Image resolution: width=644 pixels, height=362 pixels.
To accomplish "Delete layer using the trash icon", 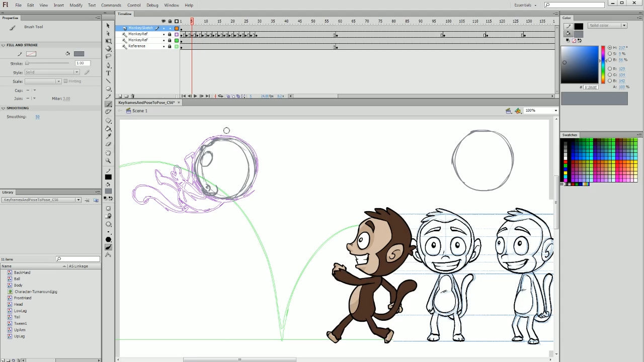I will (x=132, y=96).
